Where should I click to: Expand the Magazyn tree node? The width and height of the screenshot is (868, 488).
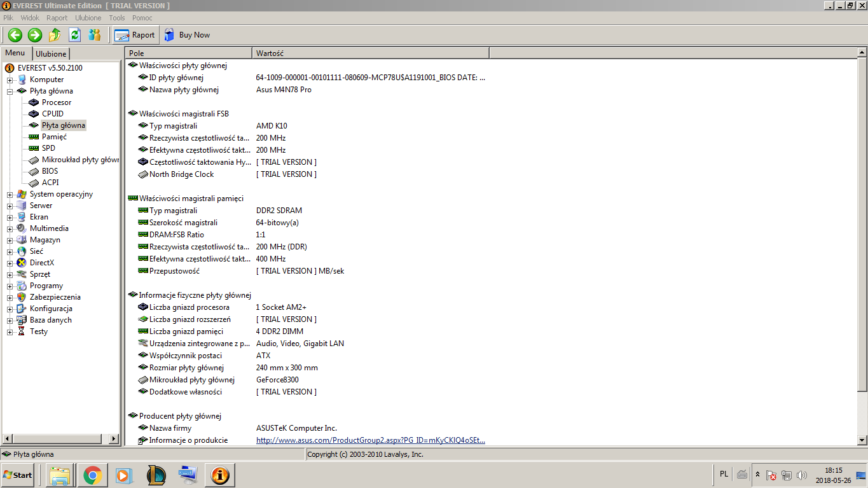10,240
